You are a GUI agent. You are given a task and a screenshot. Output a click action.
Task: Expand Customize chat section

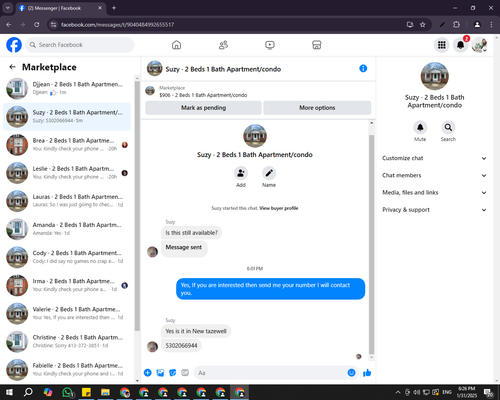pyautogui.click(x=434, y=158)
